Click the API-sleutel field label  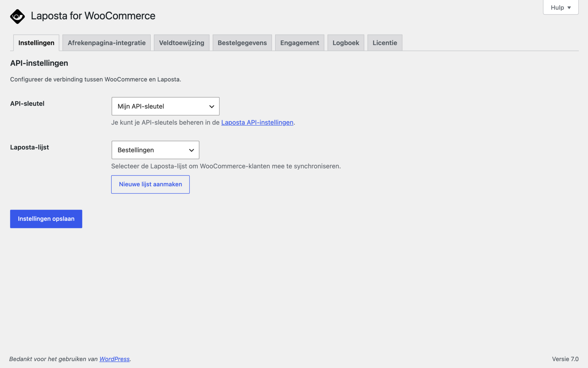tap(27, 103)
